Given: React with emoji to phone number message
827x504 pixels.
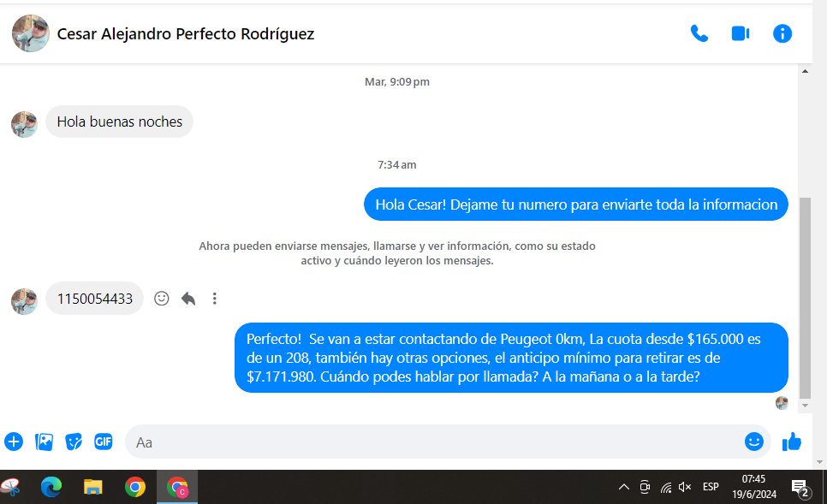Looking at the screenshot, I should (161, 299).
